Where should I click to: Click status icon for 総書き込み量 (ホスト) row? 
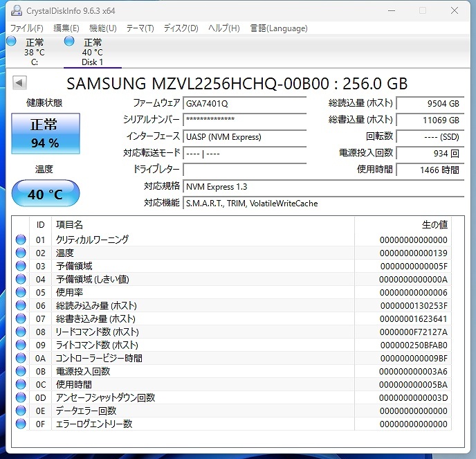pyautogui.click(x=21, y=318)
